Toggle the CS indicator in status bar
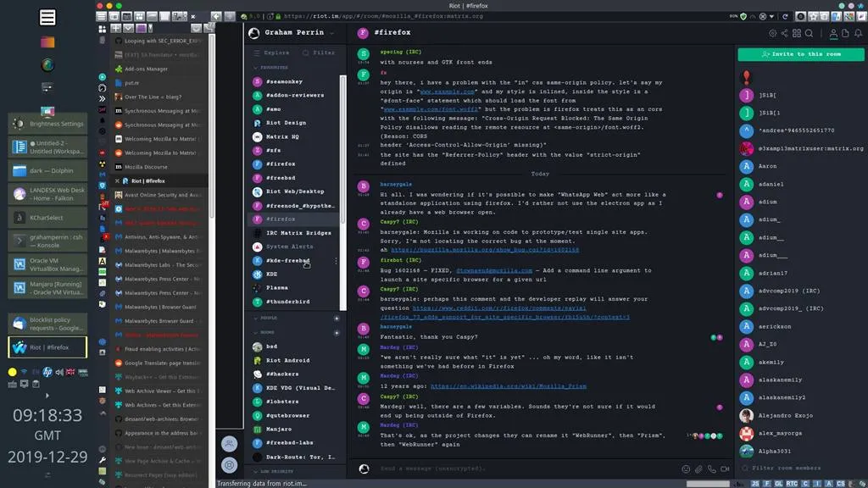This screenshot has height=488, width=868. [840, 484]
